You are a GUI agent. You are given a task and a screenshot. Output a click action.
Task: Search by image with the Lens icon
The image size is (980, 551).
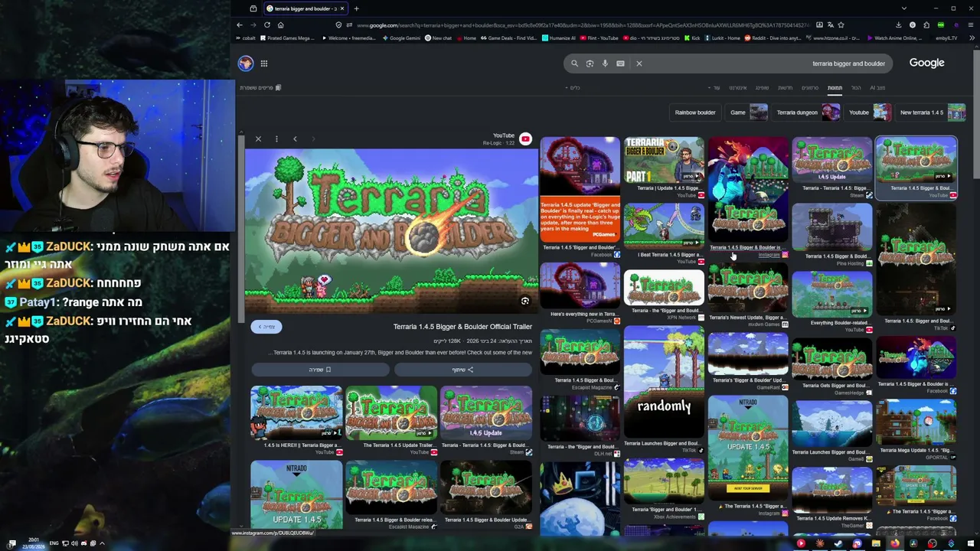tap(590, 64)
